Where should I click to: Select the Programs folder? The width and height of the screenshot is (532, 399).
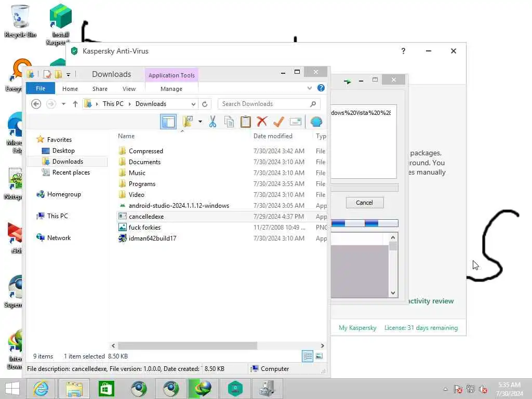tap(142, 184)
